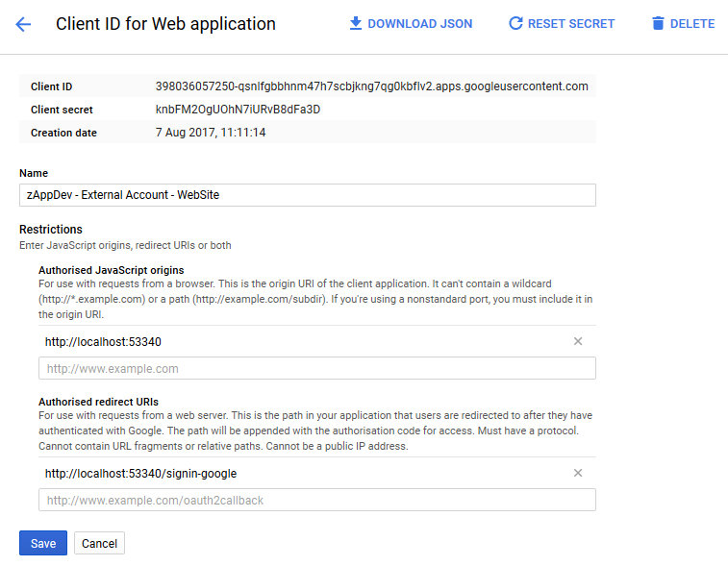The image size is (728, 566).
Task: Cancel editing the client ID
Action: (x=99, y=543)
